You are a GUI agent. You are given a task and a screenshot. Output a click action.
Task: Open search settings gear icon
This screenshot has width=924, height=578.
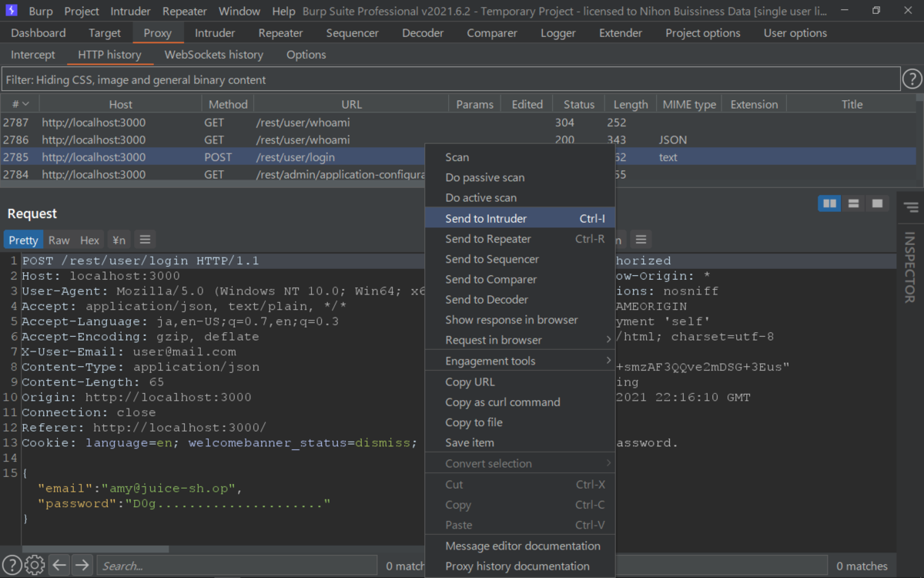(x=34, y=565)
